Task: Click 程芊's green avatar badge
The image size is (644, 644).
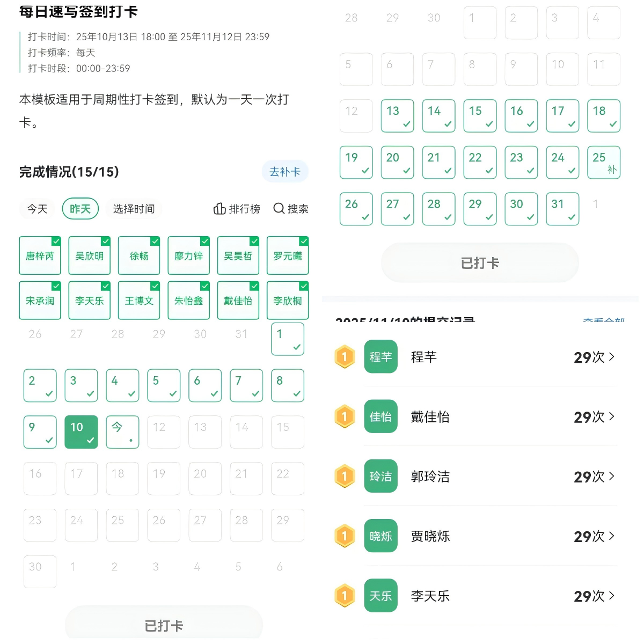Action: (380, 357)
